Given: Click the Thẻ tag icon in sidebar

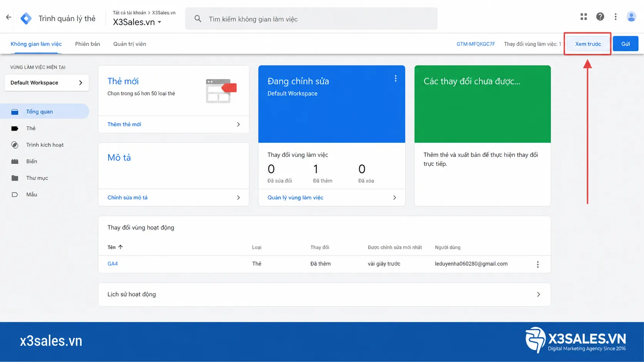Looking at the screenshot, I should (x=15, y=128).
